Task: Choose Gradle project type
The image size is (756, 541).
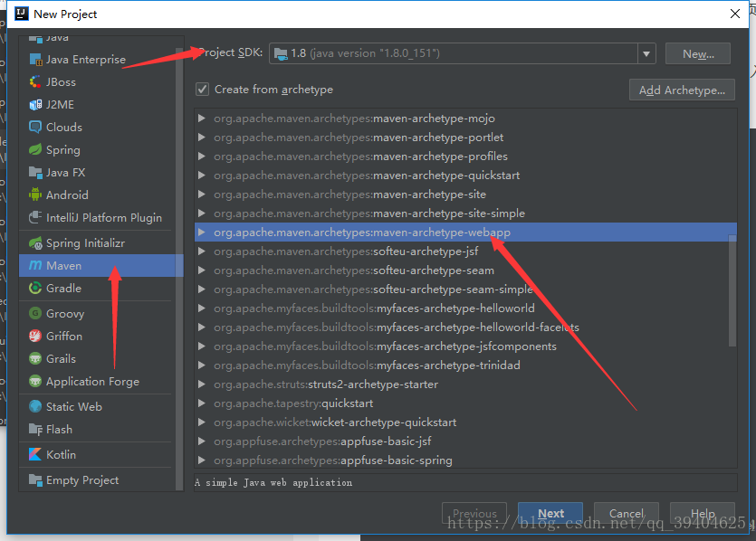Action: click(98, 288)
